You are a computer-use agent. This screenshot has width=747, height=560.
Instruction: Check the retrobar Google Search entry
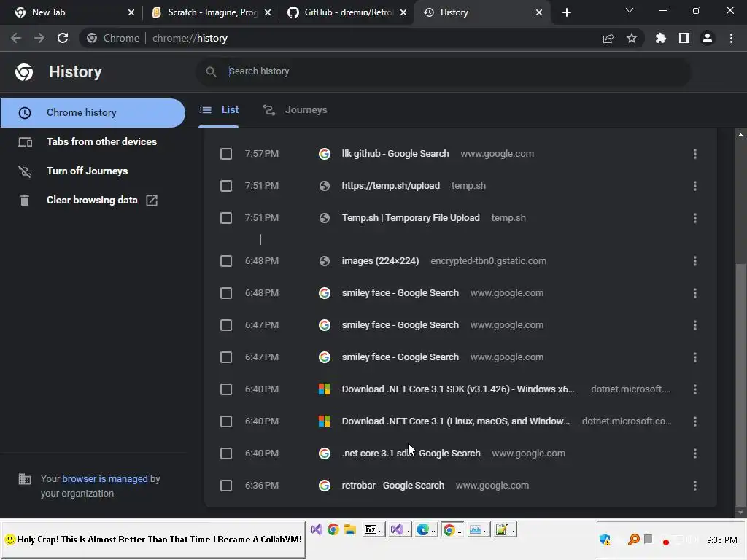pos(226,486)
